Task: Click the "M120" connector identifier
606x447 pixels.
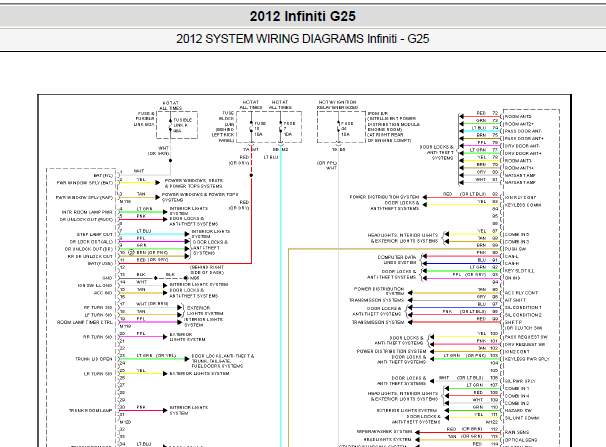Action: [x=126, y=422]
